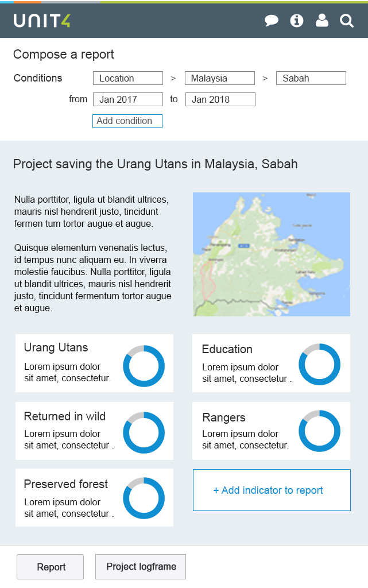Screen dimensions: 368x588
Task: Open the chat messages icon
Action: (272, 21)
